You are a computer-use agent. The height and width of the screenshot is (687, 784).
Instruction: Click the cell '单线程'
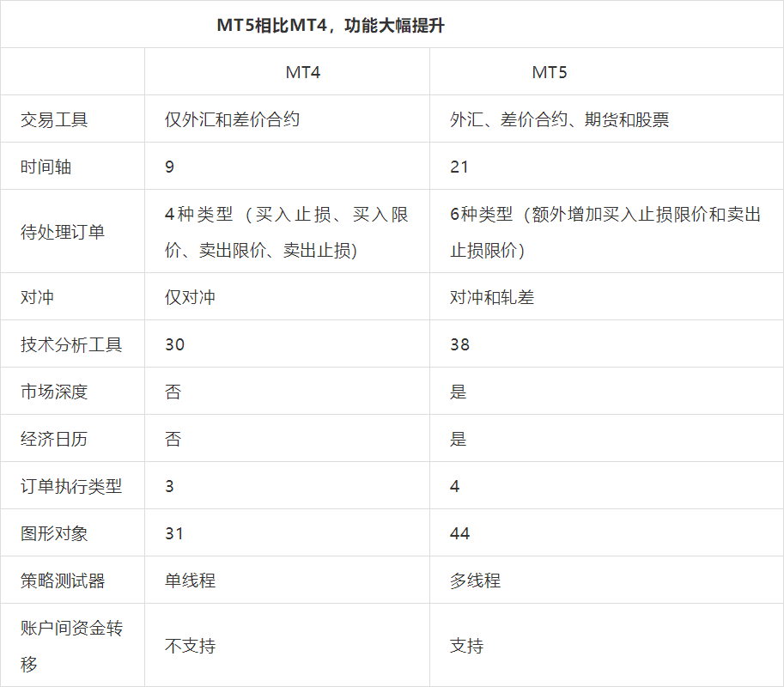(190, 581)
